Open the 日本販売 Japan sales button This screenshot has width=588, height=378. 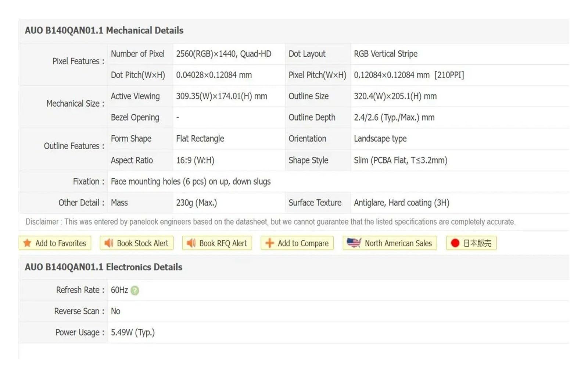point(472,243)
